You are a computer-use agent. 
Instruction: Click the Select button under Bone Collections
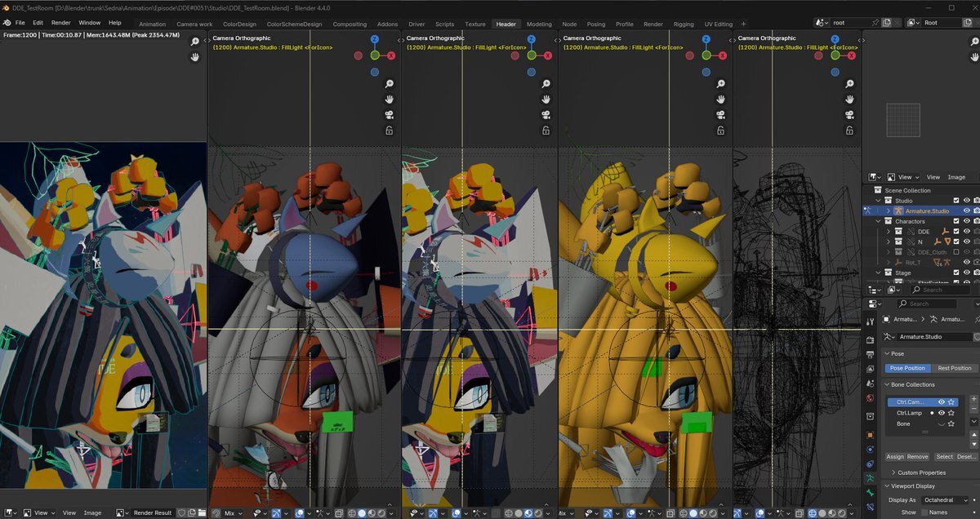click(944, 457)
